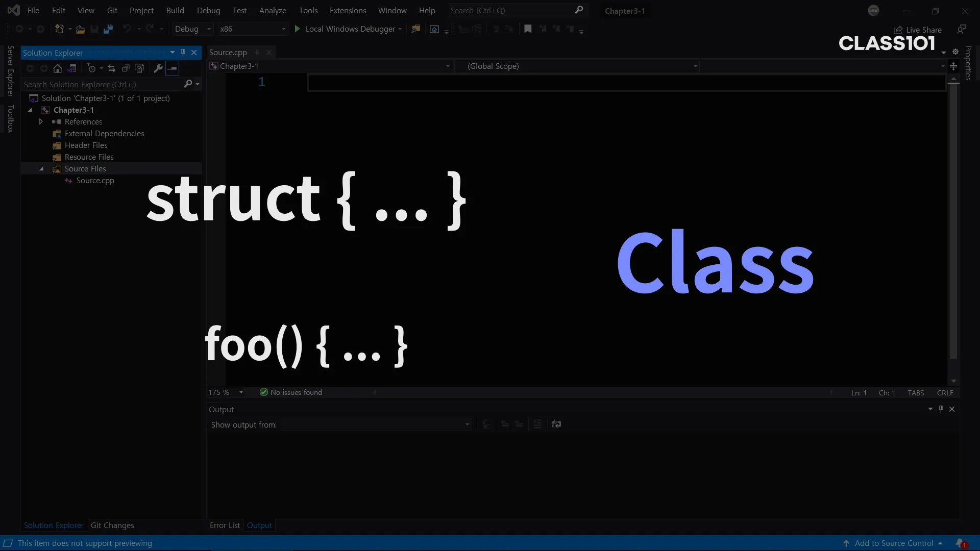Toggle Preview Selected Items button
980x551 pixels.
pyautogui.click(x=173, y=68)
